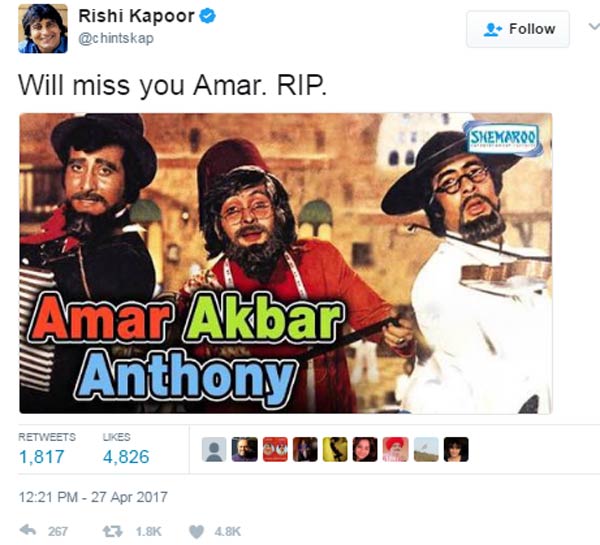
Task: Open Rishi Kapoor's profile picture
Action: pyautogui.click(x=43, y=29)
